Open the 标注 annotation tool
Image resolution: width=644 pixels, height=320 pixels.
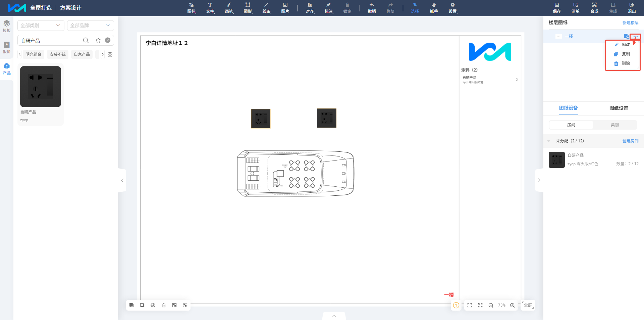click(328, 8)
